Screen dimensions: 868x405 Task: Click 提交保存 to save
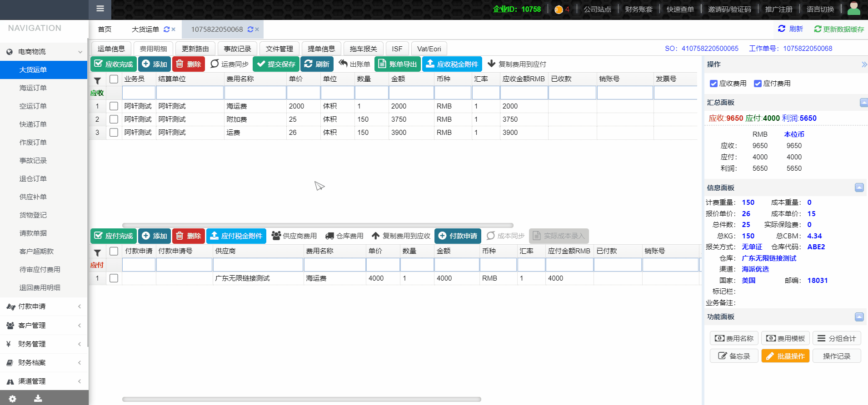pos(276,64)
